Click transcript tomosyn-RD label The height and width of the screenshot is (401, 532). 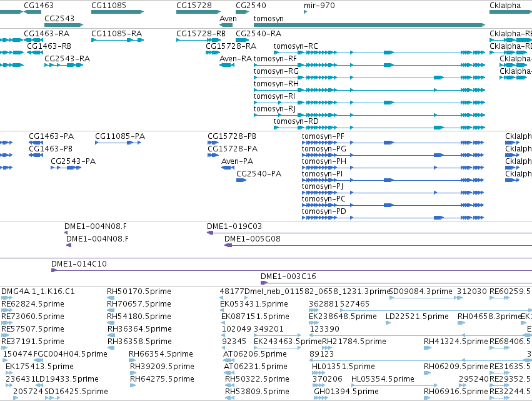point(296,121)
